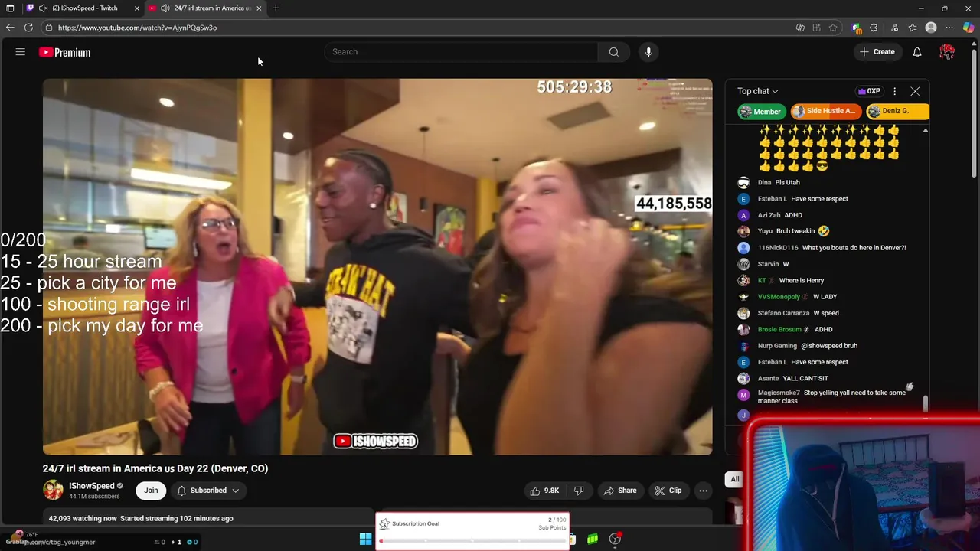Expand the Subscribed chevron arrow
980x551 pixels.
click(236, 491)
